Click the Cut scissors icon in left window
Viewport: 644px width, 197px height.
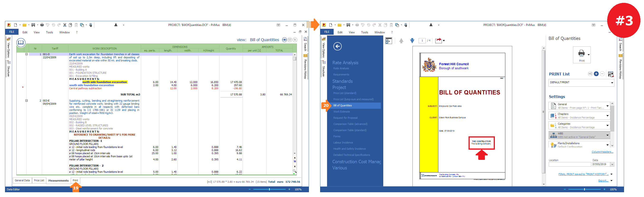coord(65,25)
